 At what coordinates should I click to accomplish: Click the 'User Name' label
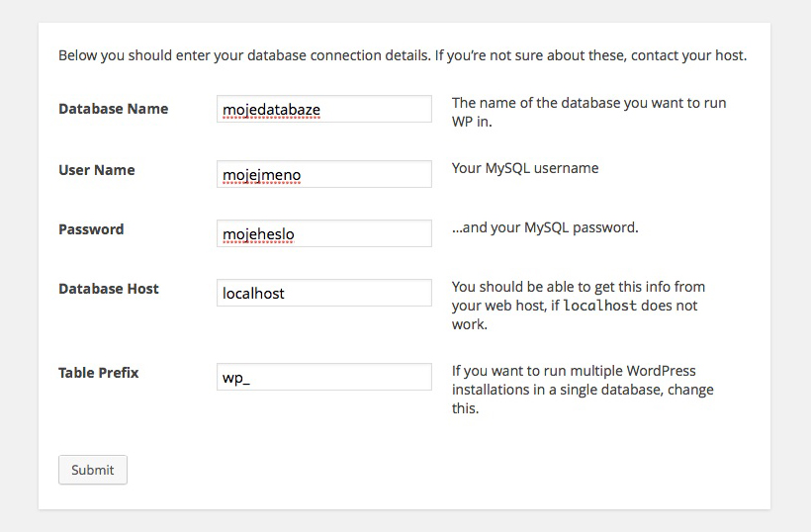point(97,170)
